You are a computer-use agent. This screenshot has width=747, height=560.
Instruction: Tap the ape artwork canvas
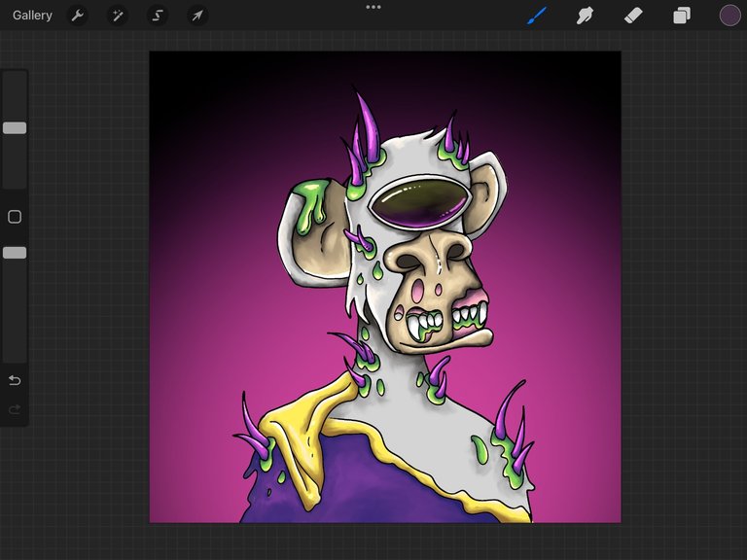tap(385, 287)
